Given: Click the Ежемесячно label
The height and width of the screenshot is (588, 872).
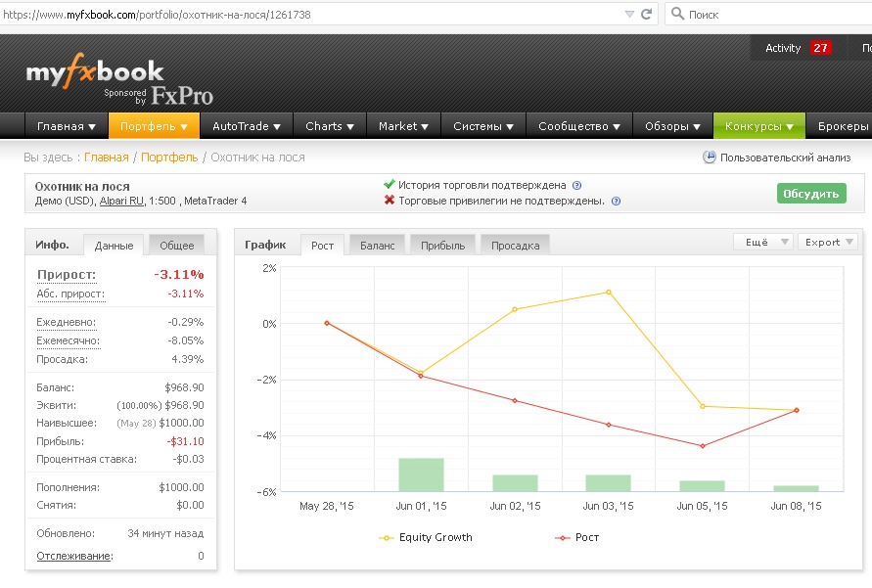Looking at the screenshot, I should click(x=68, y=340).
